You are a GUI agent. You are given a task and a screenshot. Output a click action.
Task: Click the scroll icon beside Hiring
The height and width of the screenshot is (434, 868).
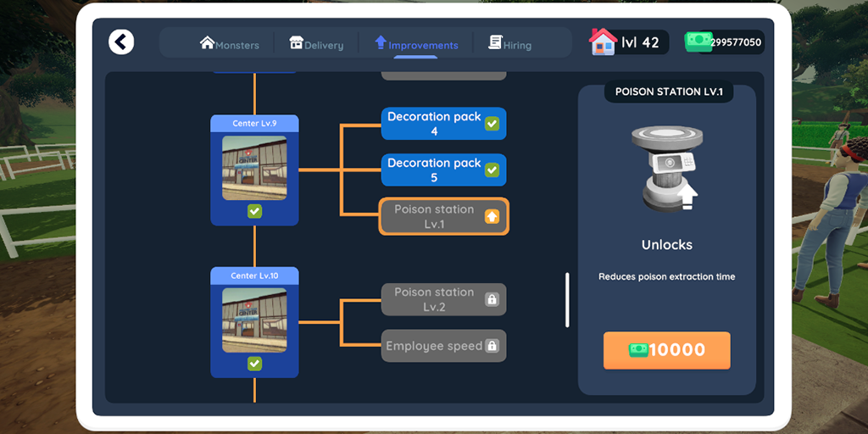pos(495,42)
